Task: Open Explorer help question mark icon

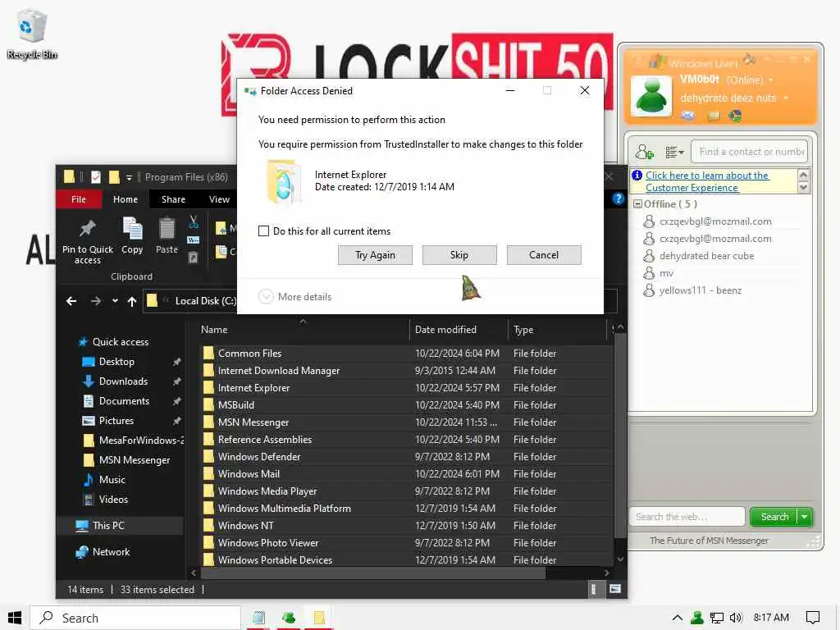Action: [619, 199]
